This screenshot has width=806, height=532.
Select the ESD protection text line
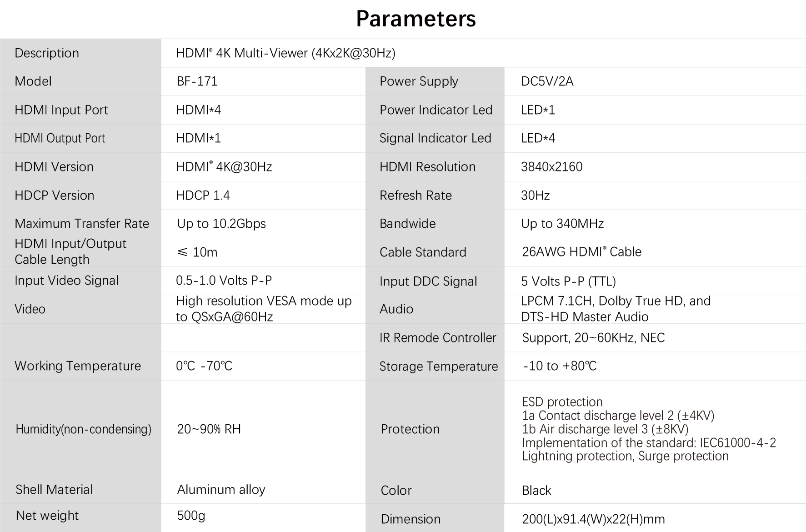[x=562, y=402]
